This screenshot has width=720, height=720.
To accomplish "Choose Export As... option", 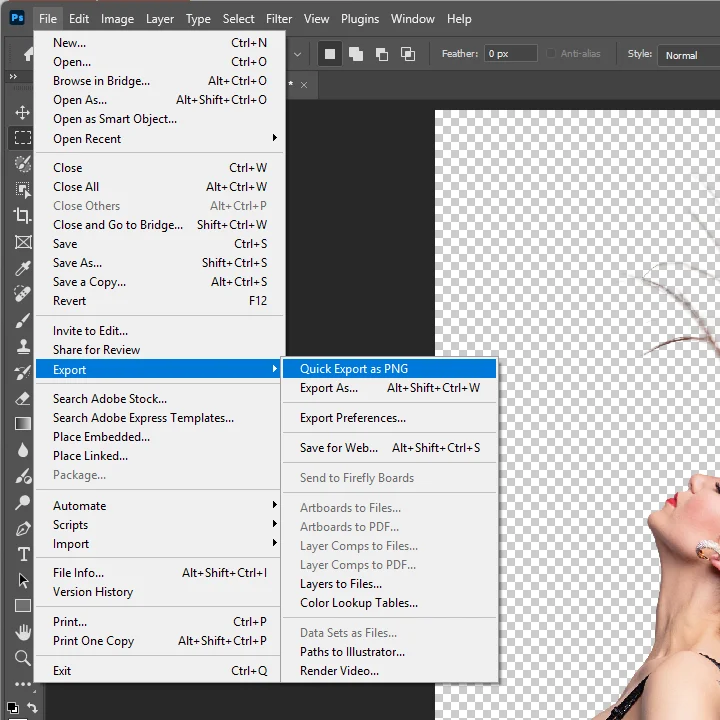I will pyautogui.click(x=389, y=388).
